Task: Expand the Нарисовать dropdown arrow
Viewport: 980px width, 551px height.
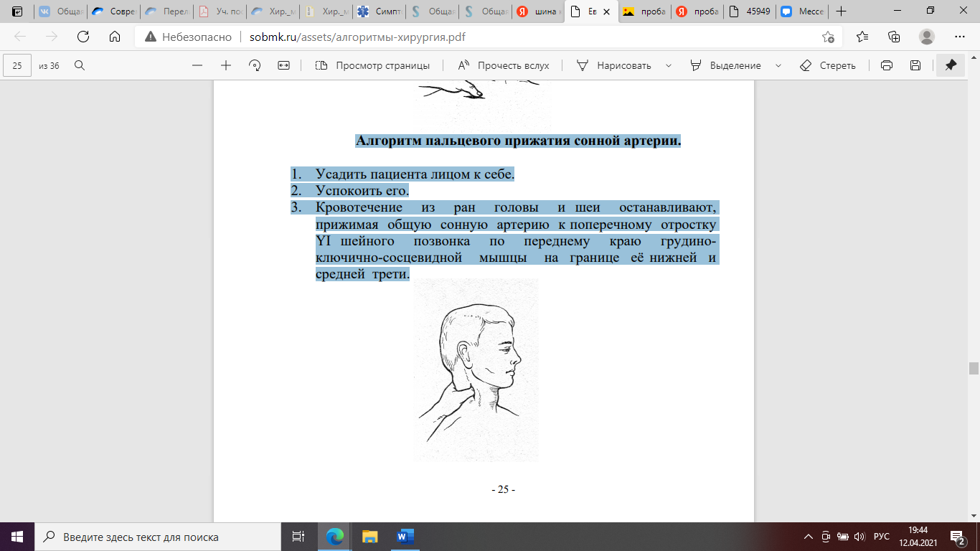Action: [x=669, y=65]
